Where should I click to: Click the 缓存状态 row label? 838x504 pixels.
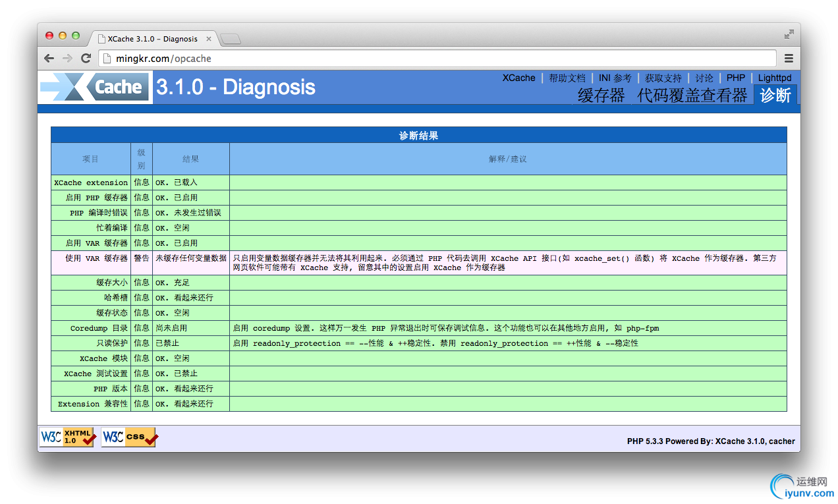point(91,313)
